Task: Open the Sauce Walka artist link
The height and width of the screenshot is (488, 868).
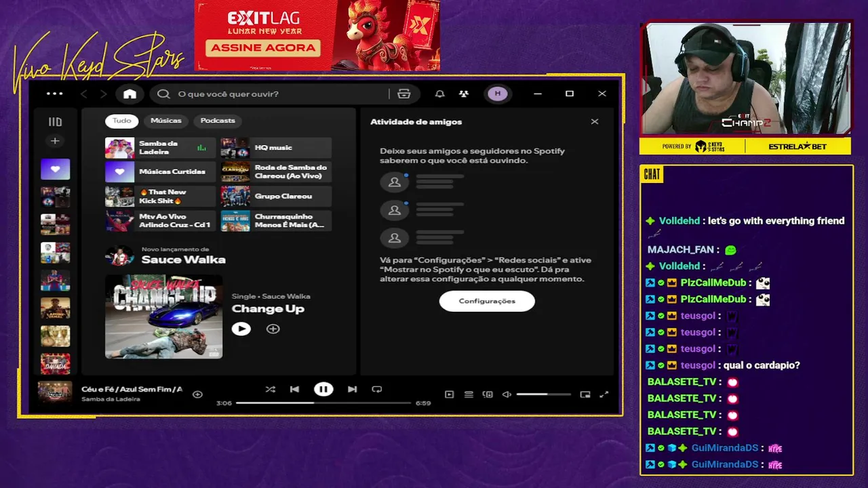Action: coord(183,260)
